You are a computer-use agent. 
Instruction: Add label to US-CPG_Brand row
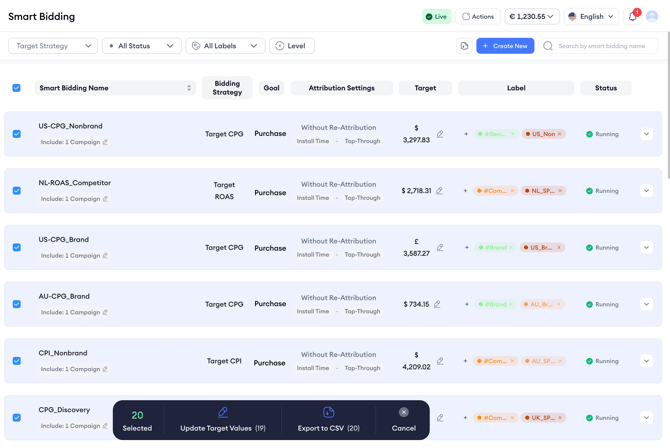[466, 248]
